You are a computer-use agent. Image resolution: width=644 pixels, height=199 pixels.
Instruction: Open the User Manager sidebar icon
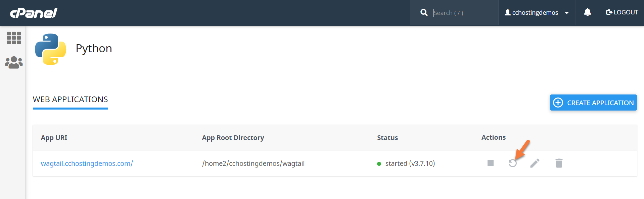click(x=14, y=62)
